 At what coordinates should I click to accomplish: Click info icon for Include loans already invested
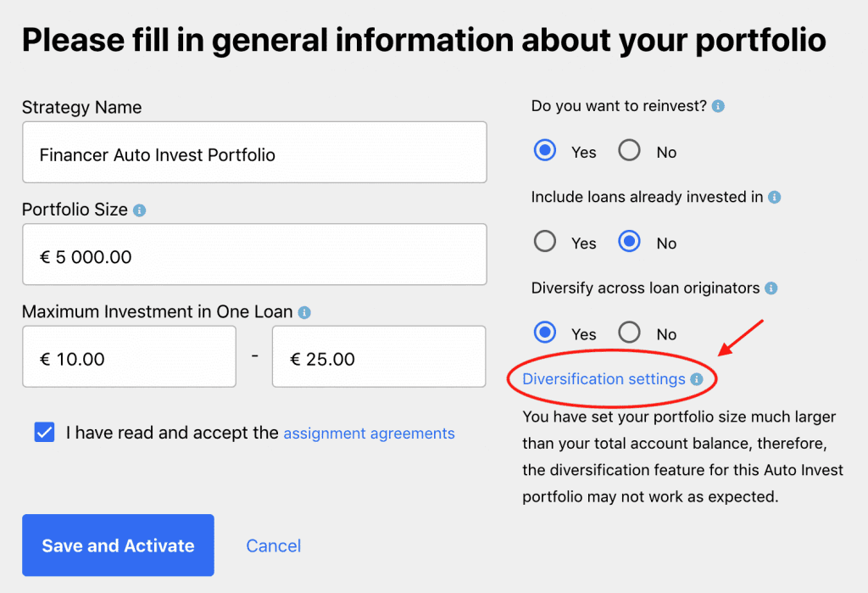(x=774, y=197)
